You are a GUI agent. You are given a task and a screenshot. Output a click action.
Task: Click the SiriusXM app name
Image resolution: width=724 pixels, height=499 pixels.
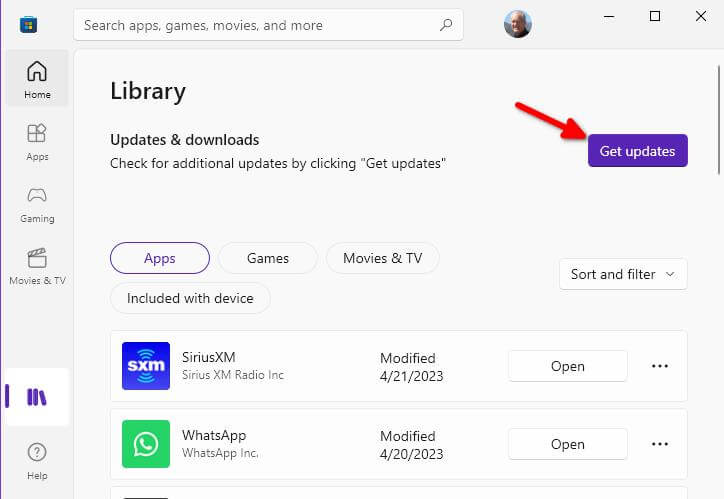[209, 357]
